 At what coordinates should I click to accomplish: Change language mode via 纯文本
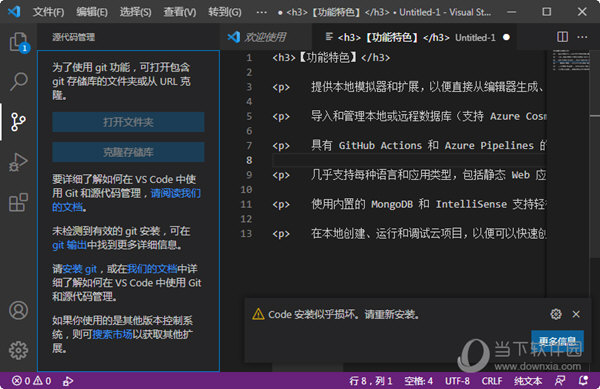528,381
